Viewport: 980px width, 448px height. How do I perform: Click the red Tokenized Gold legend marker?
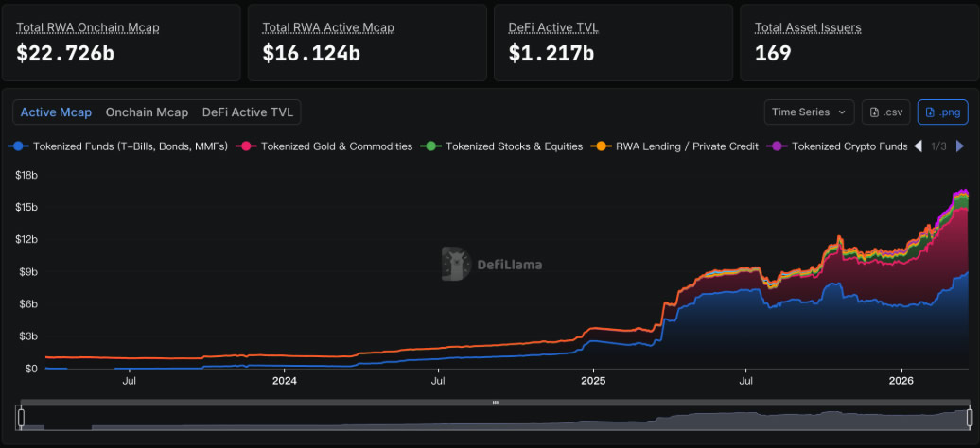pyautogui.click(x=246, y=146)
